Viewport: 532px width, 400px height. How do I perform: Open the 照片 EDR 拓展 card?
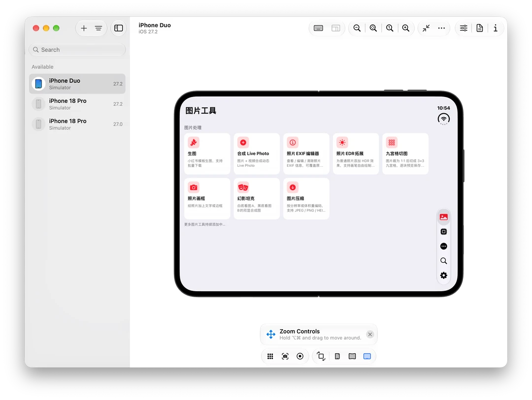tap(356, 154)
